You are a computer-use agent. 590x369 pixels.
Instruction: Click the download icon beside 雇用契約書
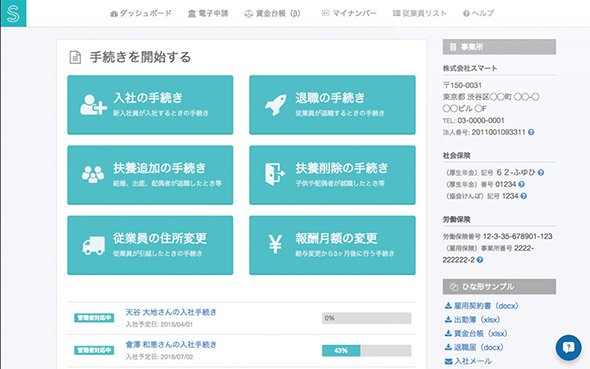point(448,305)
